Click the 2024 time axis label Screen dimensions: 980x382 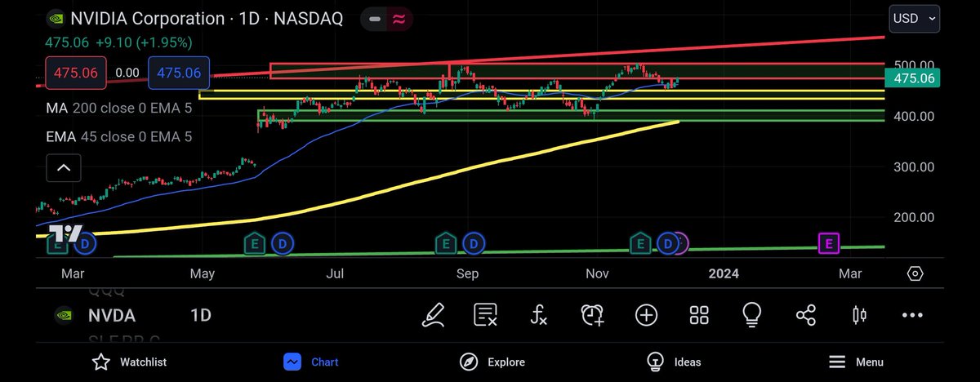[724, 273]
